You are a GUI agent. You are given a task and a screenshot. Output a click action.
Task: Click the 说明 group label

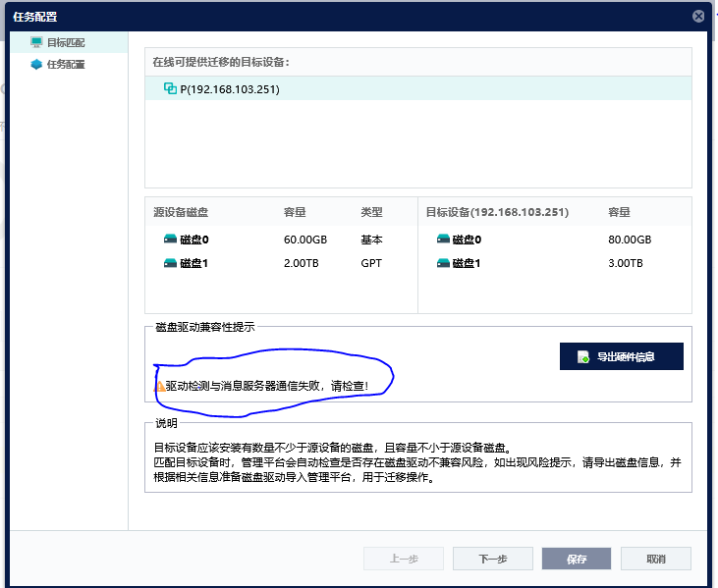point(166,423)
